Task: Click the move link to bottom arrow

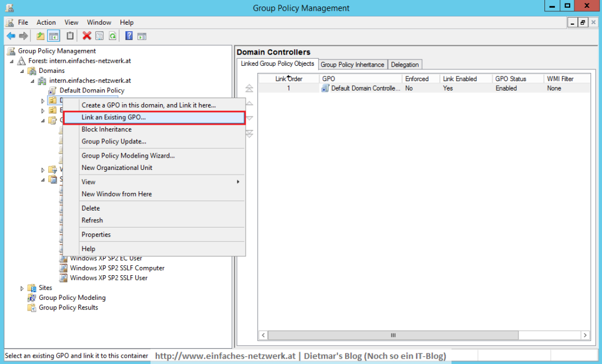Action: pyautogui.click(x=249, y=133)
